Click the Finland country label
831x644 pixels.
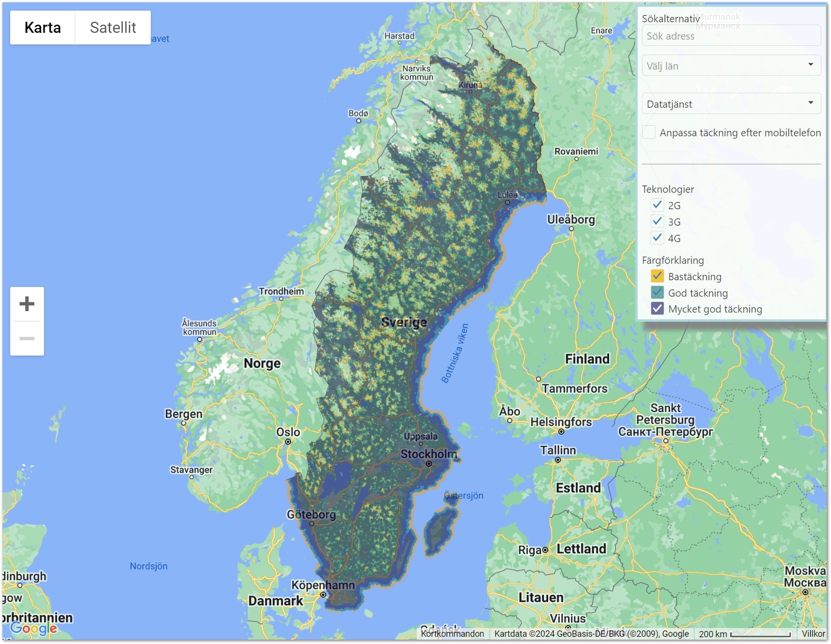[x=587, y=359]
